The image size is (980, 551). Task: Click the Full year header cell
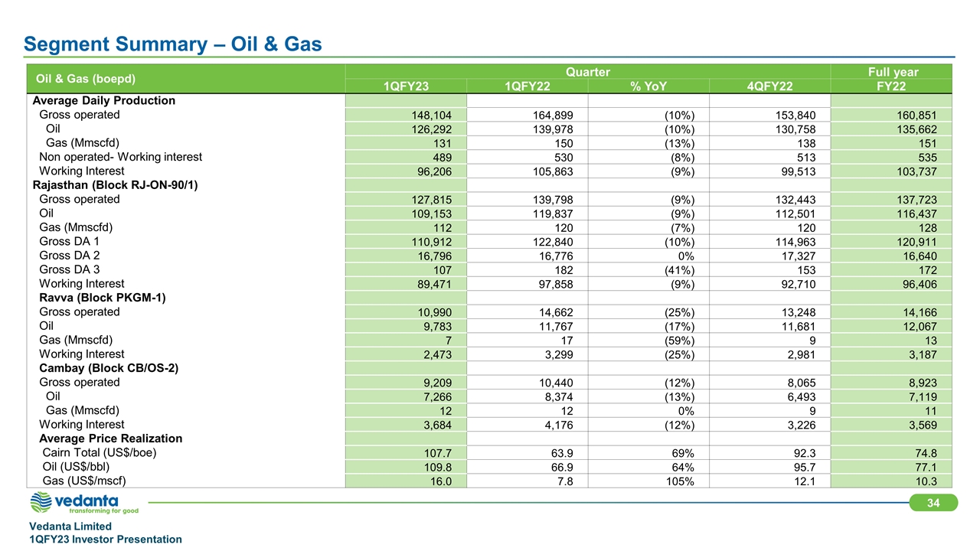click(x=890, y=72)
